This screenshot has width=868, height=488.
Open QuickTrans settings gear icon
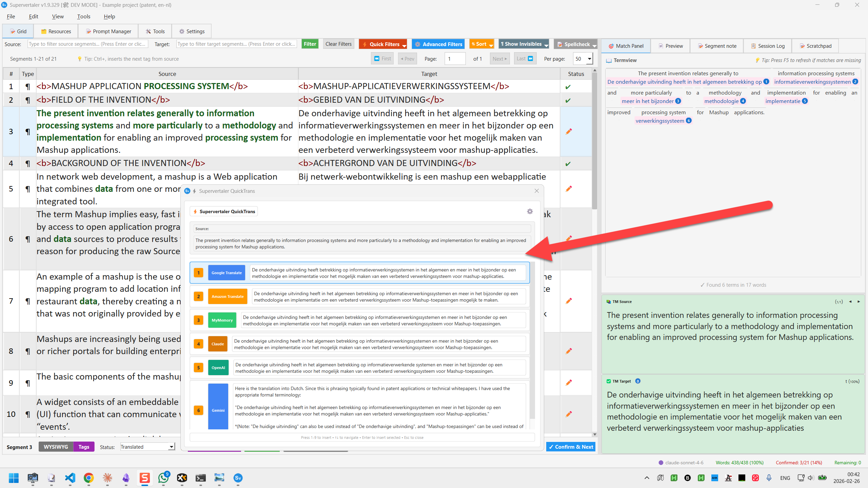tap(530, 211)
